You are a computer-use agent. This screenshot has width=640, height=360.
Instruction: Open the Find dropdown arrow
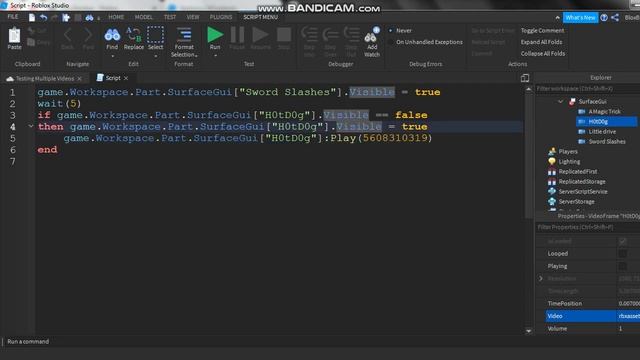tap(112, 56)
